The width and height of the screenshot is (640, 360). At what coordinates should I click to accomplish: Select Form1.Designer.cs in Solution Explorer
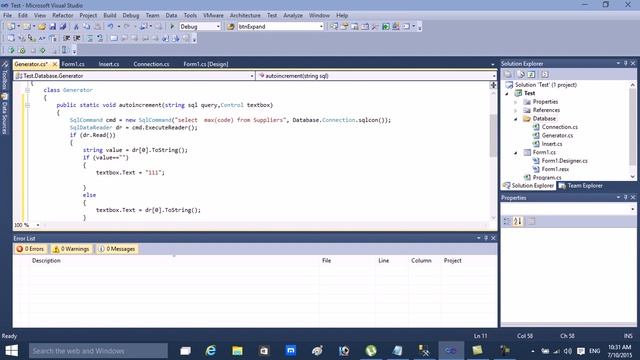(564, 161)
